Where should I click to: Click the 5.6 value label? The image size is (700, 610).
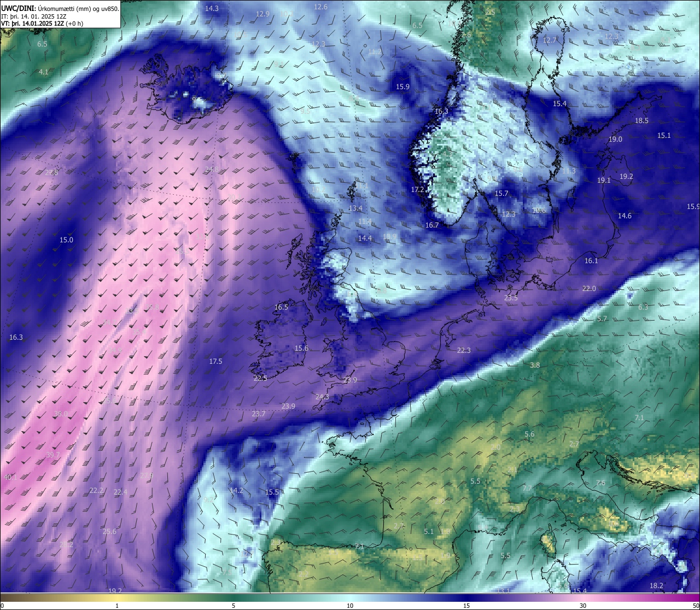(x=529, y=434)
